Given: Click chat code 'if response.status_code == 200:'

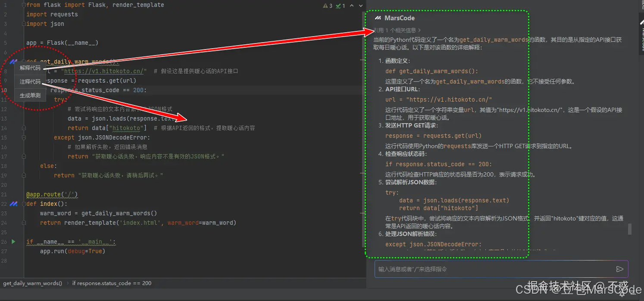Looking at the screenshot, I should (439, 164).
